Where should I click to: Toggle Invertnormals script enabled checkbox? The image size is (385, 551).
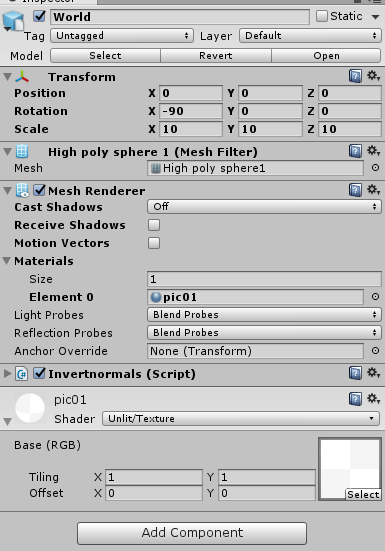[39, 373]
